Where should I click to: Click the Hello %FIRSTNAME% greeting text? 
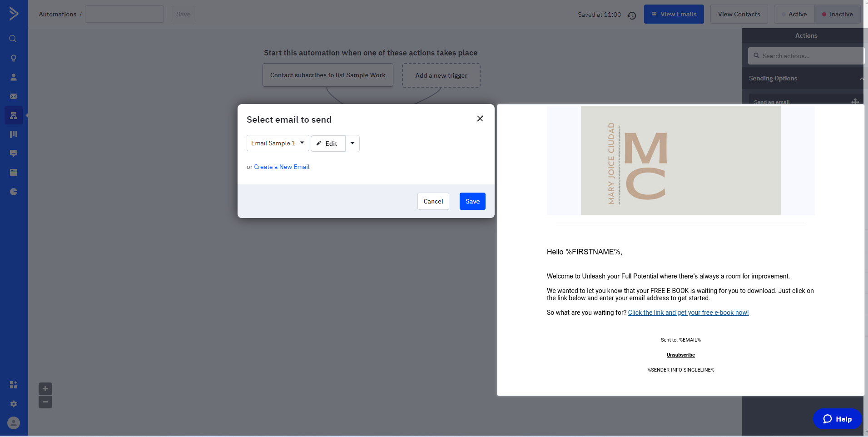[x=585, y=252]
